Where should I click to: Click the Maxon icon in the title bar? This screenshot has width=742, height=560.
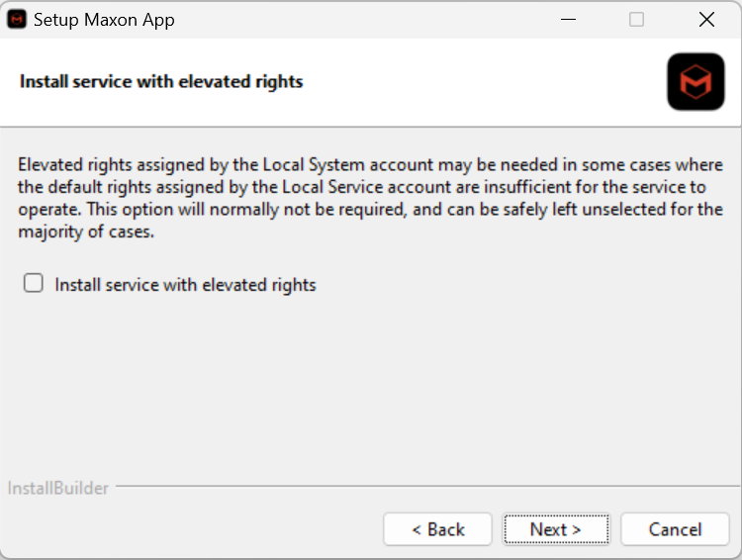click(x=18, y=20)
